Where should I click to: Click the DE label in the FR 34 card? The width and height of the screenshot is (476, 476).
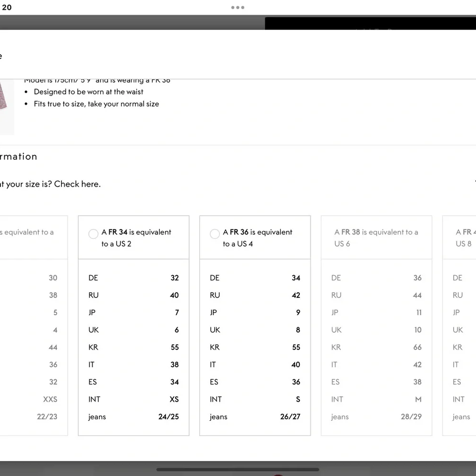tap(93, 278)
